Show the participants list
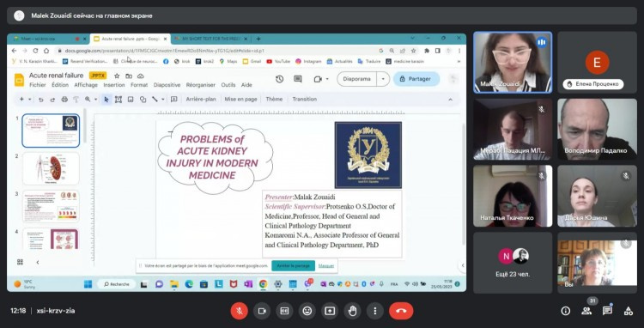Viewport: 644px width, 328px height. (x=586, y=311)
